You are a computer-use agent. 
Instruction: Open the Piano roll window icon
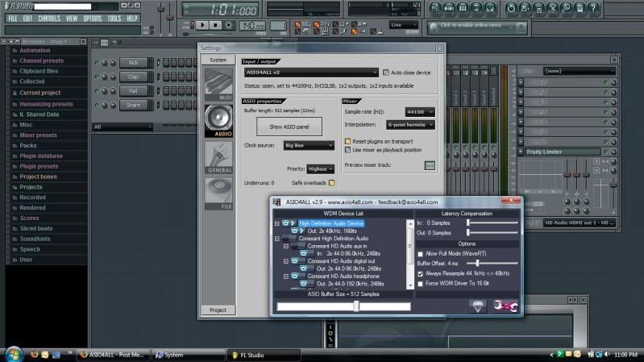pos(463,8)
